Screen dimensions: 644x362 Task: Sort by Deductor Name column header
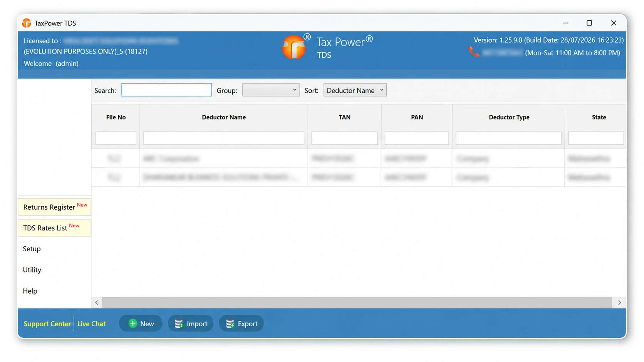(224, 117)
